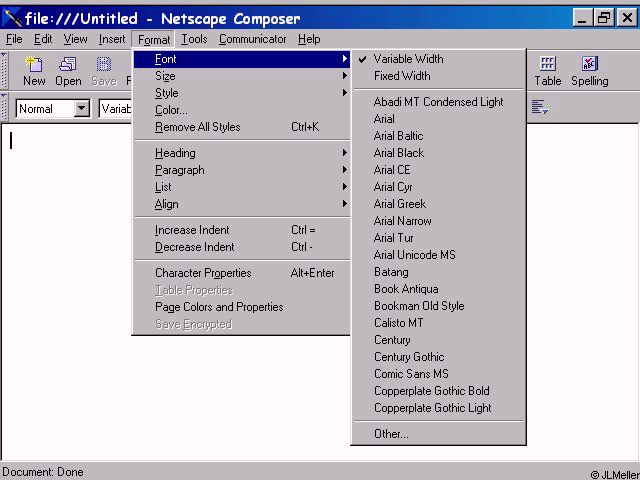
Task: Click the Variable font name combo box
Action: tap(116, 109)
